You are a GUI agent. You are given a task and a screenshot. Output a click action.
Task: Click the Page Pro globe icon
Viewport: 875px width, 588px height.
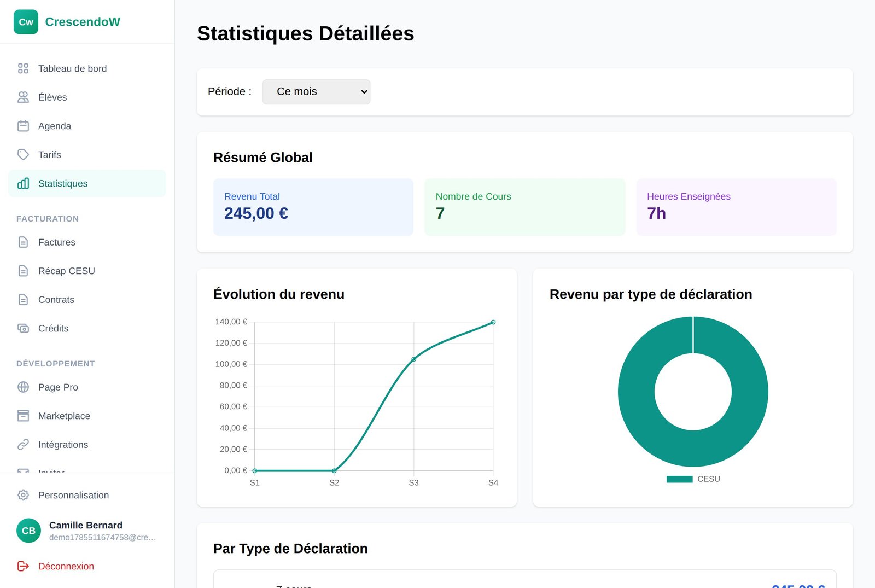pyautogui.click(x=23, y=387)
